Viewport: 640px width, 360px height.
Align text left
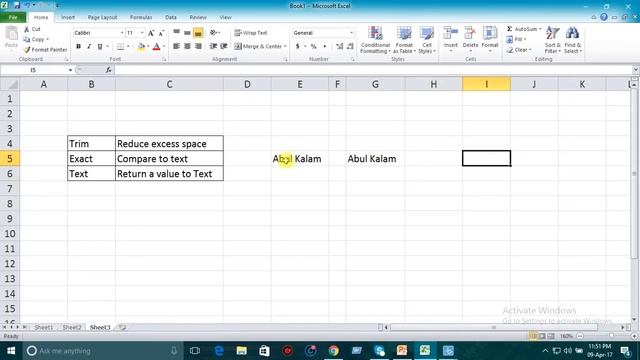[176, 47]
